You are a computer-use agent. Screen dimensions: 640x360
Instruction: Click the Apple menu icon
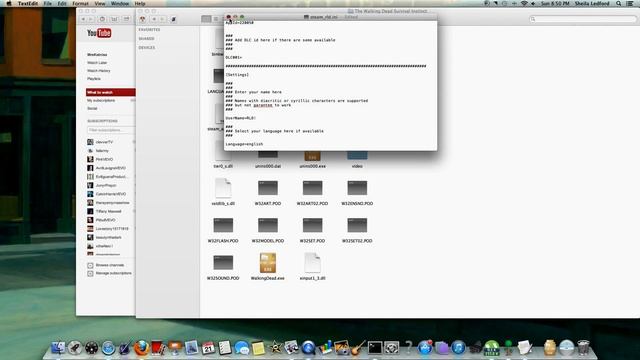pyautogui.click(x=9, y=3)
